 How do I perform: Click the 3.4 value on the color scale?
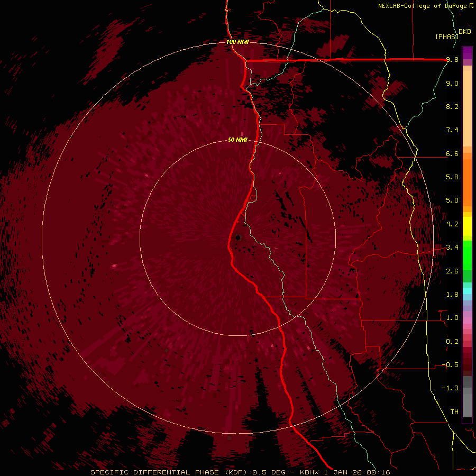click(452, 248)
